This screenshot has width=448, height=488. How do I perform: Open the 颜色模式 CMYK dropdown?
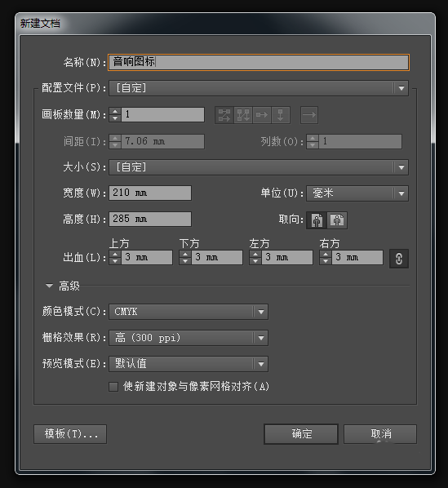pos(189,312)
